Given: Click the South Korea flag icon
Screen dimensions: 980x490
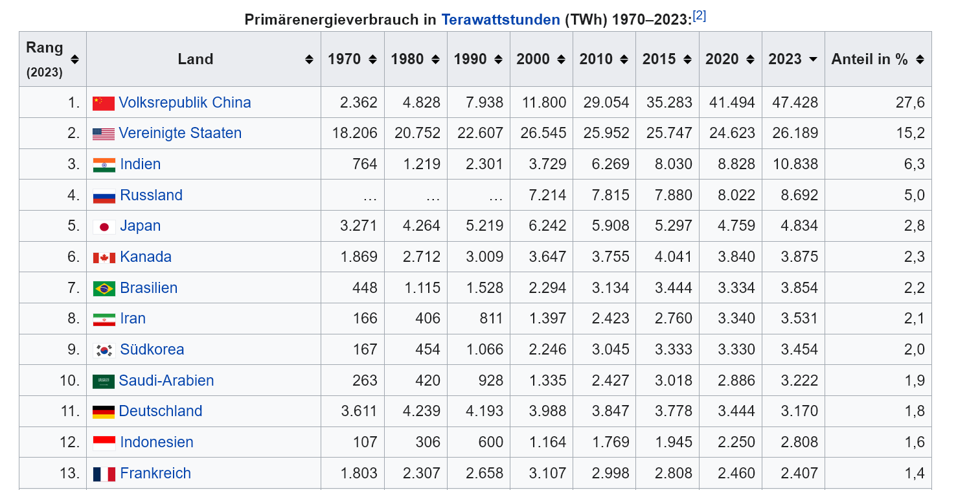Looking at the screenshot, I should [104, 350].
